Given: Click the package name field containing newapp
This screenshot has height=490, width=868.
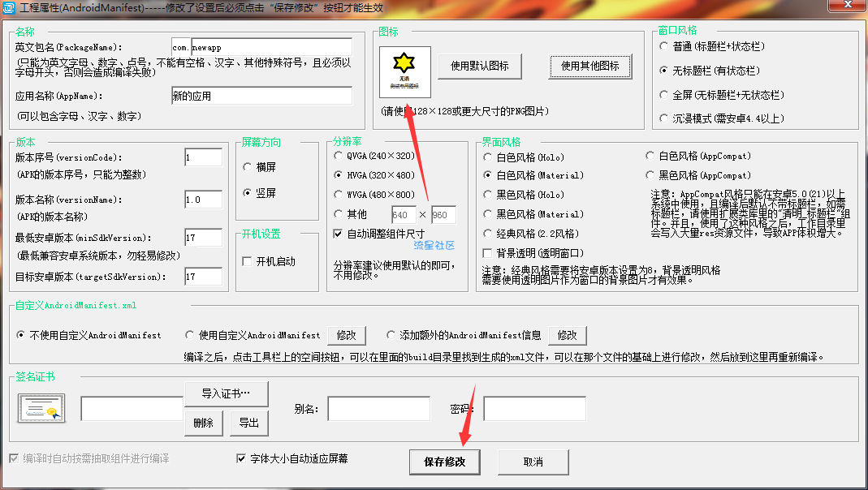Looking at the screenshot, I should click(x=272, y=48).
